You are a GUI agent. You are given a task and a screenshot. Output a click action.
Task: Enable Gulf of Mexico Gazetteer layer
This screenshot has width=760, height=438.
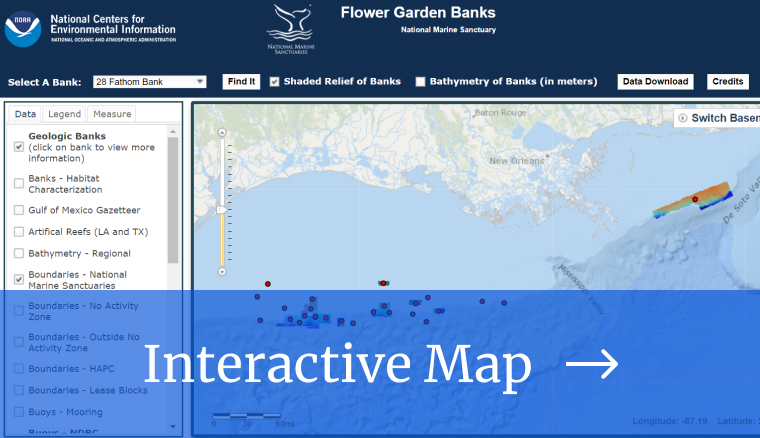click(19, 210)
